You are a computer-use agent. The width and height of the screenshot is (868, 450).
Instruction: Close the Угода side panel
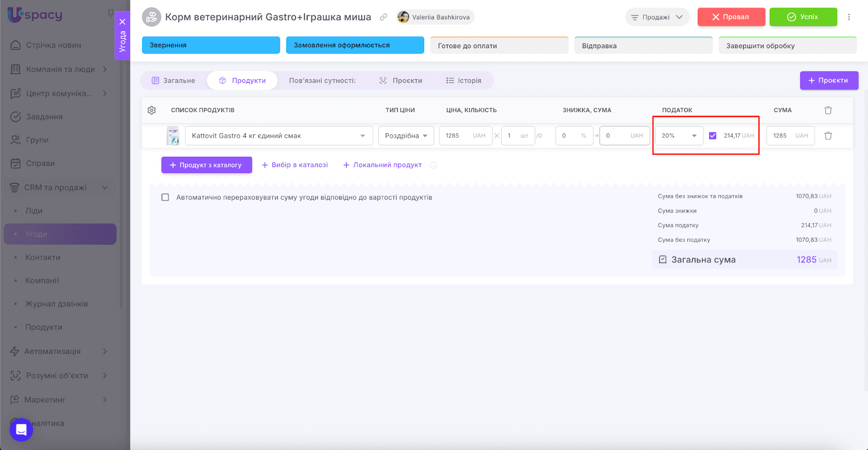(x=123, y=22)
